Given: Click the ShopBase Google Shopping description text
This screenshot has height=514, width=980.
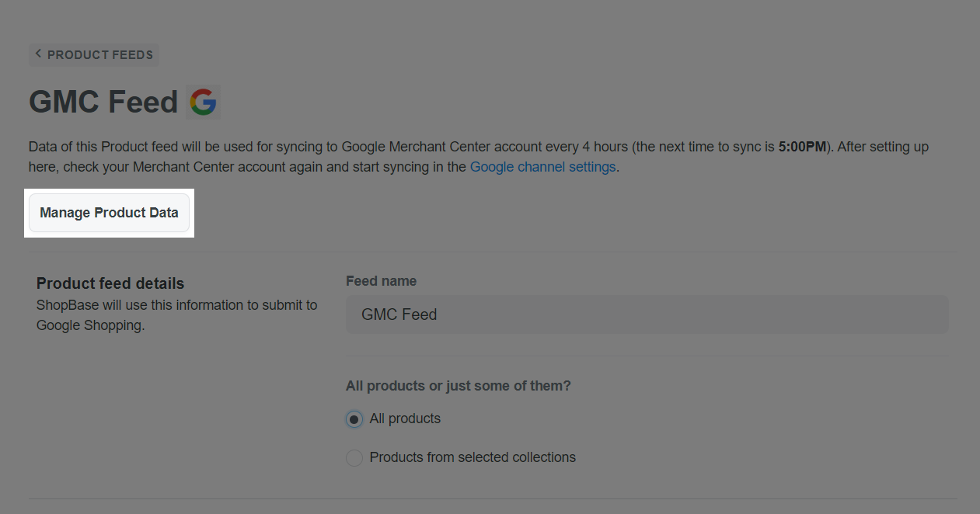Looking at the screenshot, I should click(176, 315).
